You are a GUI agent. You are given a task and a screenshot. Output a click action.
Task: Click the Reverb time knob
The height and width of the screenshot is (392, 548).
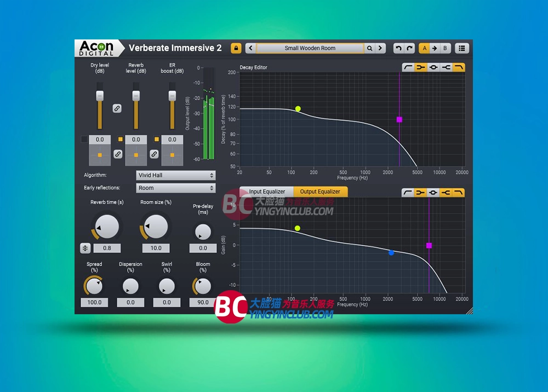coord(107,227)
